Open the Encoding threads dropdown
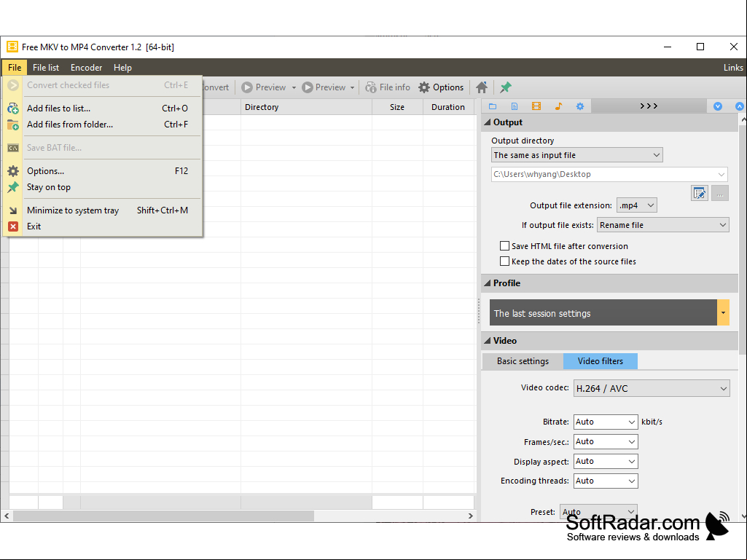 (606, 481)
